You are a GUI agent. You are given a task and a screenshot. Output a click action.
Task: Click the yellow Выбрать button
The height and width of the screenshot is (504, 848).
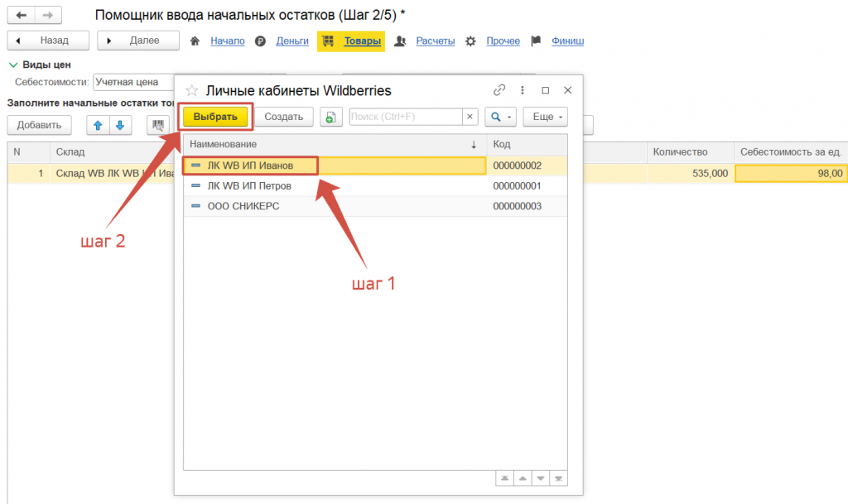click(x=215, y=117)
